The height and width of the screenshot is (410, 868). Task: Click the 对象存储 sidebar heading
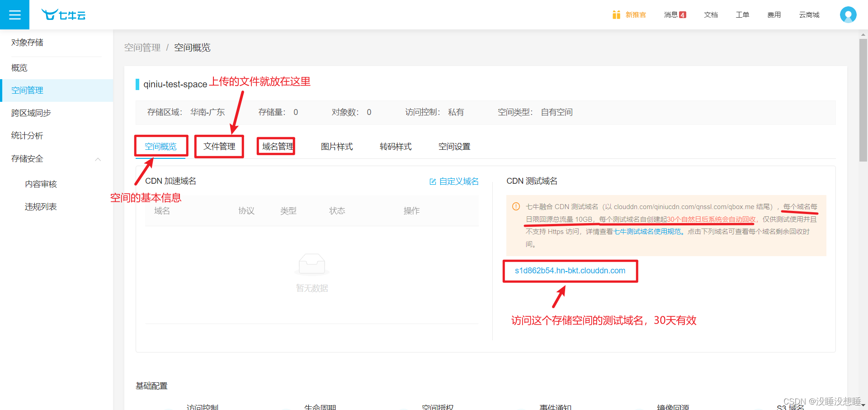[27, 43]
